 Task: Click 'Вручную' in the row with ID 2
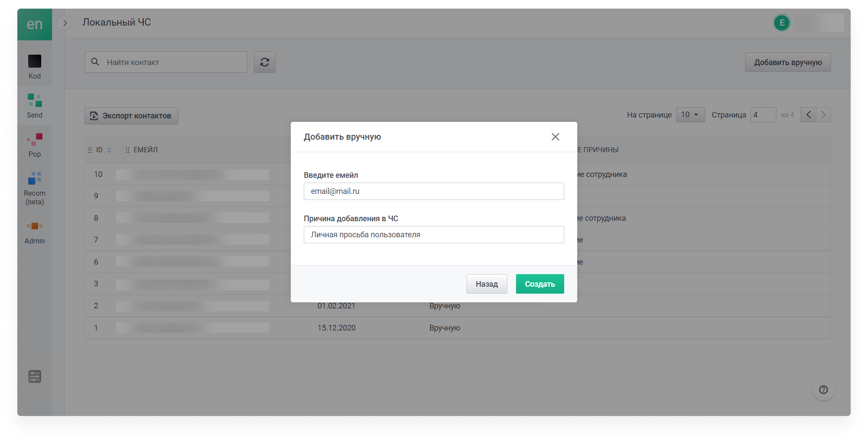pos(445,306)
